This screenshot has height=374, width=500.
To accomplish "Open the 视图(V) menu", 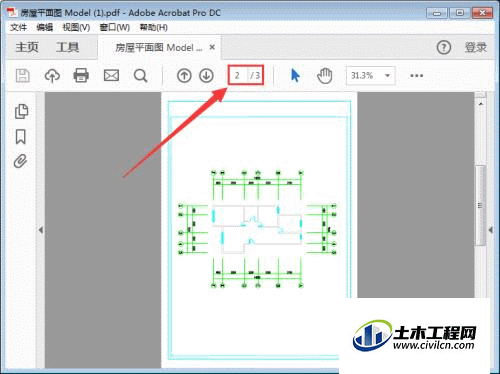I will [x=76, y=27].
